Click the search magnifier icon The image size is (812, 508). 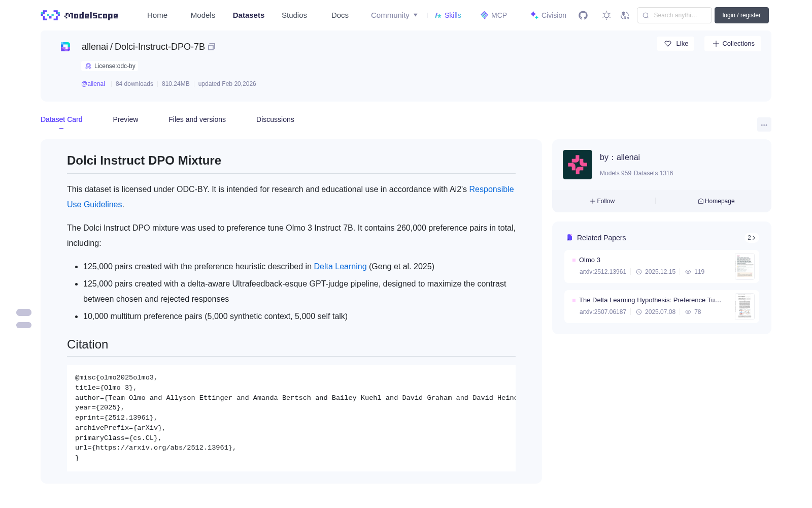pyautogui.click(x=646, y=15)
